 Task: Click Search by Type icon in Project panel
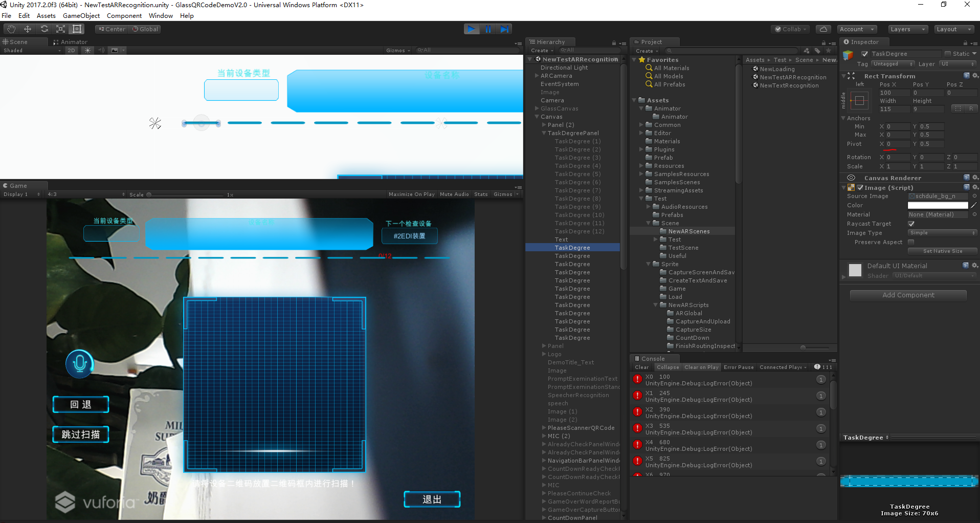click(x=807, y=51)
